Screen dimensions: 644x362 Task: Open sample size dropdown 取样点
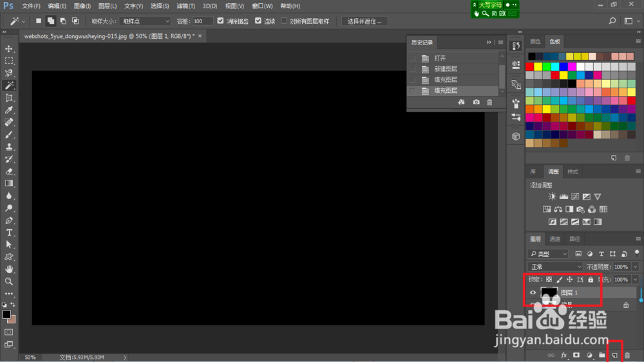[145, 21]
